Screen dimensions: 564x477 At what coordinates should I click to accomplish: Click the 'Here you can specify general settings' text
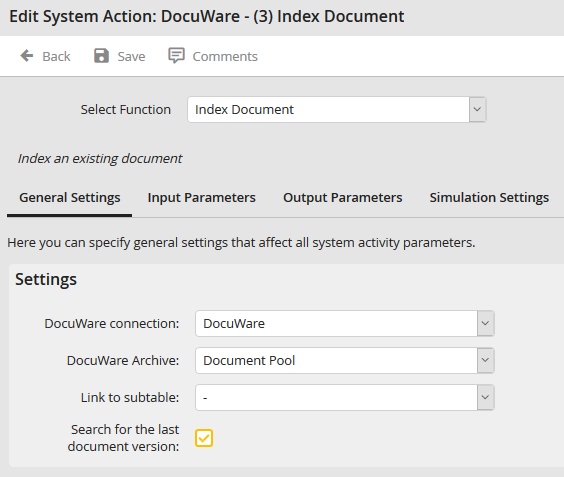click(x=241, y=243)
